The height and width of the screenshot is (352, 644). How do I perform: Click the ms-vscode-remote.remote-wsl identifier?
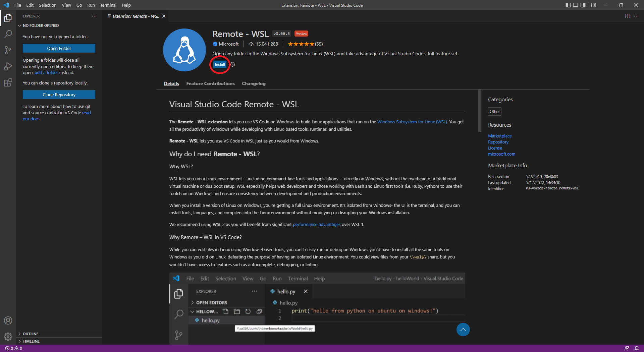(552, 188)
